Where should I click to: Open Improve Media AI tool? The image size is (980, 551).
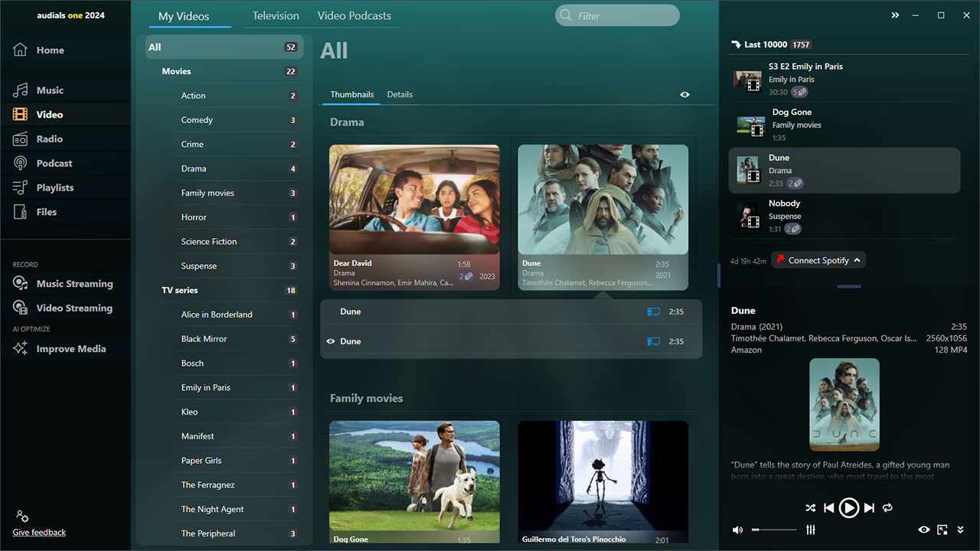(70, 349)
